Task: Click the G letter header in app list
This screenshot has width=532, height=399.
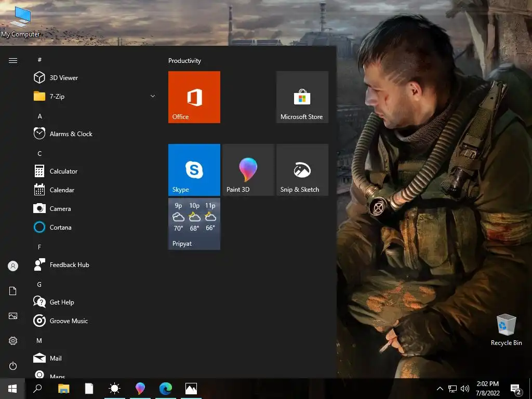Action: coord(39,284)
